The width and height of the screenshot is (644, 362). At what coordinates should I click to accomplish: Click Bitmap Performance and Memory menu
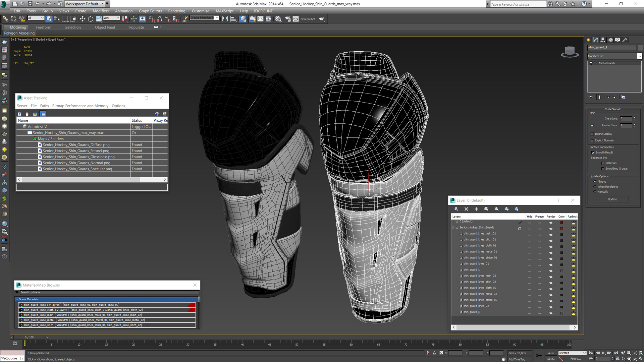tap(80, 106)
